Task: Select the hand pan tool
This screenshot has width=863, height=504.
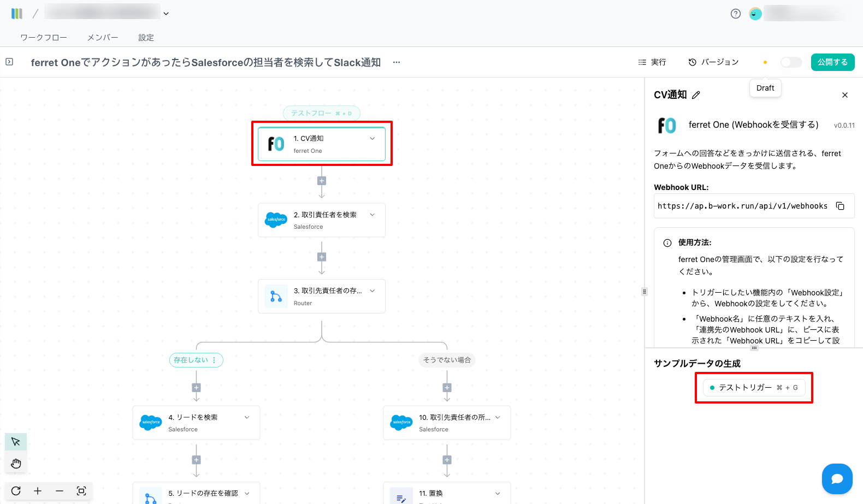Action: point(16,464)
